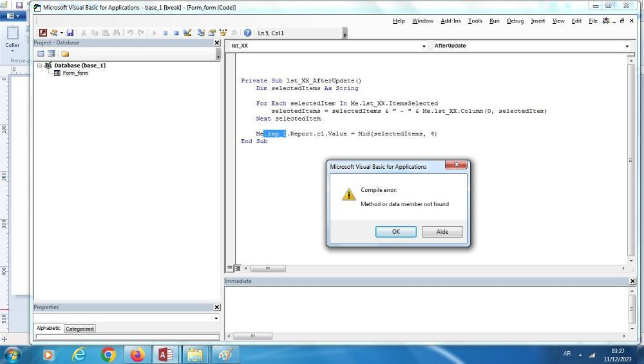Click View Object icon in Project pane
The height and width of the screenshot is (364, 644).
(52, 54)
